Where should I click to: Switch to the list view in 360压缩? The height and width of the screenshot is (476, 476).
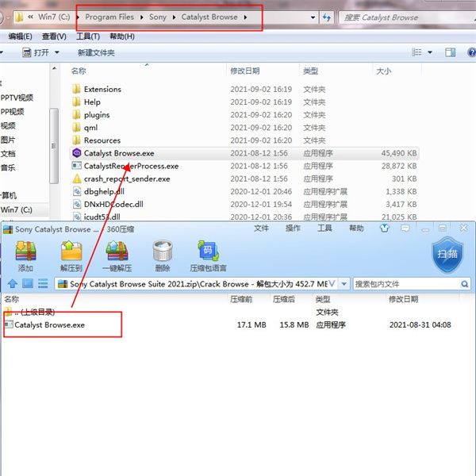tap(43, 283)
